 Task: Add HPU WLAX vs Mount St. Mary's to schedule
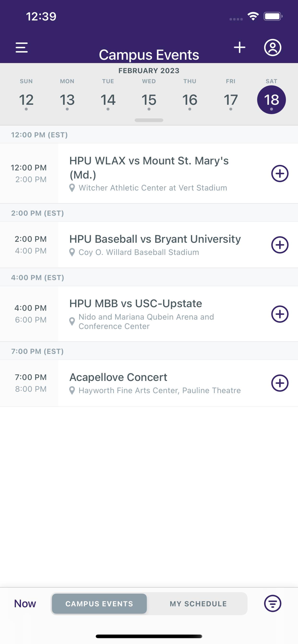pyautogui.click(x=280, y=173)
